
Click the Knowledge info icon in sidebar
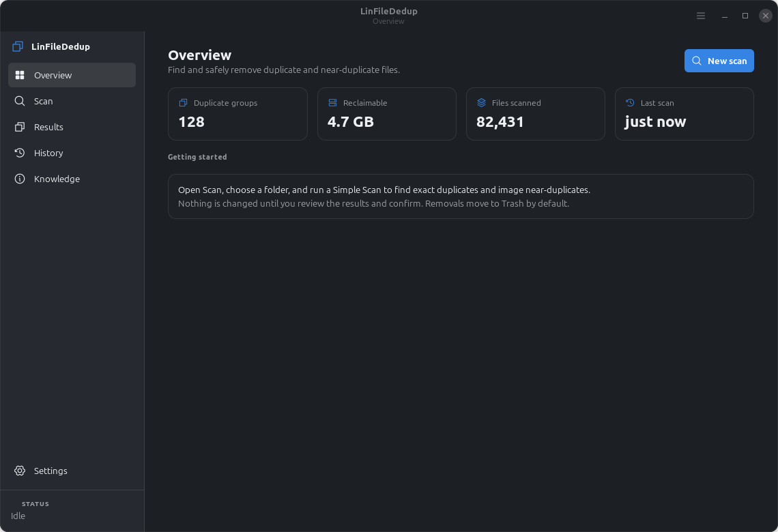pos(20,179)
